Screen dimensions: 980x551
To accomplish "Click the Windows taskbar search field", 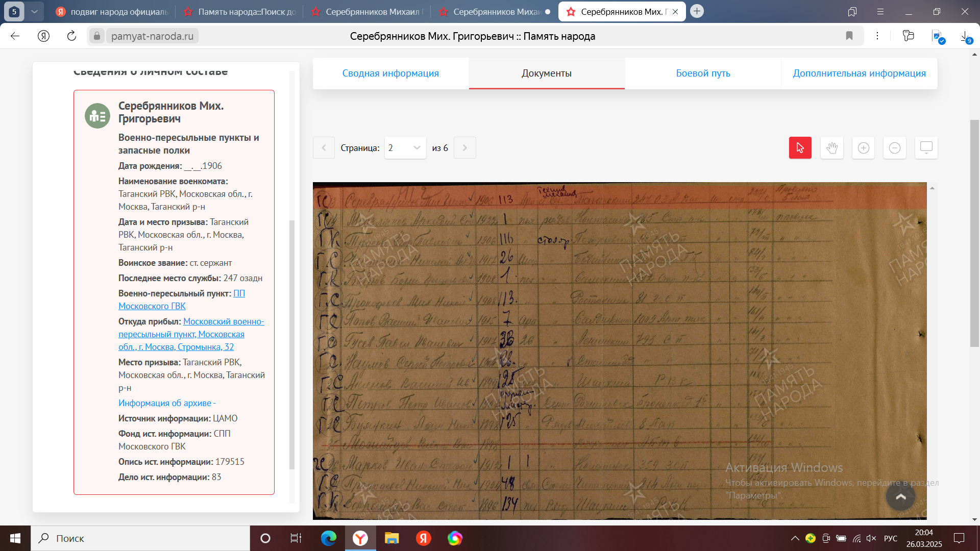I will (x=140, y=538).
